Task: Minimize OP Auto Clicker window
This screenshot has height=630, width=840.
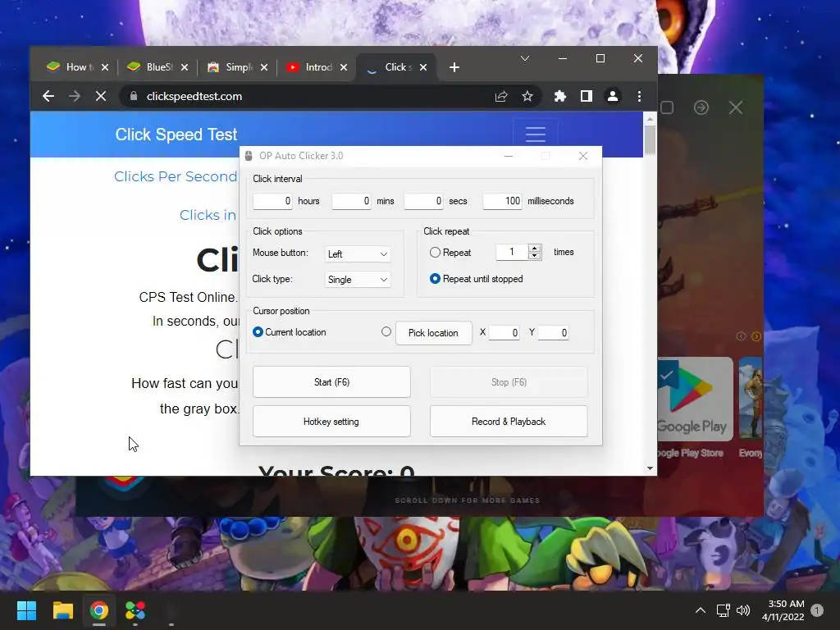Action: pos(509,156)
